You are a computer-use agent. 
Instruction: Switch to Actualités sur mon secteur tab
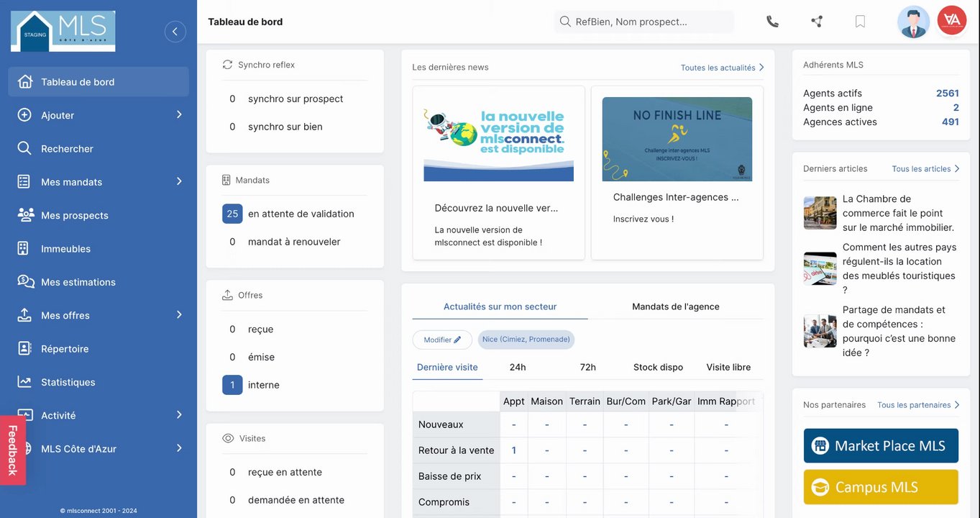[500, 306]
